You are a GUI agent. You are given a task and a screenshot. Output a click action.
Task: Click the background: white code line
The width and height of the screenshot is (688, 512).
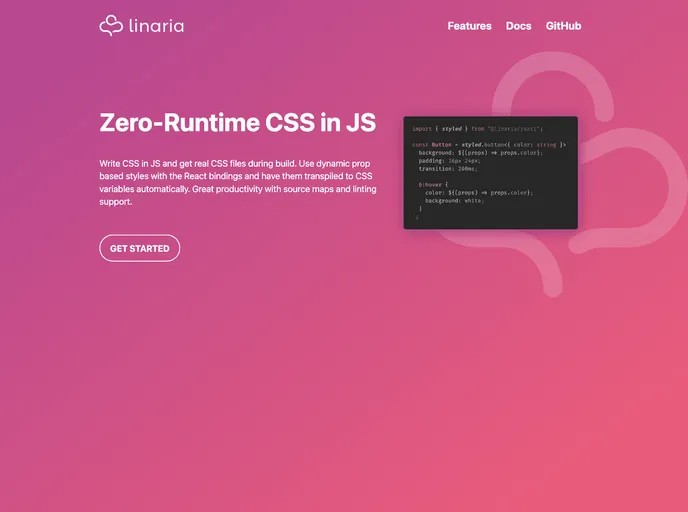pos(454,201)
